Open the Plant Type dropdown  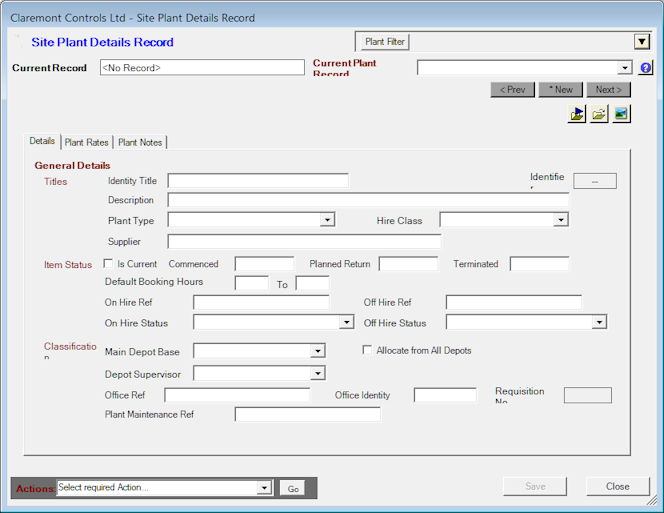point(327,220)
